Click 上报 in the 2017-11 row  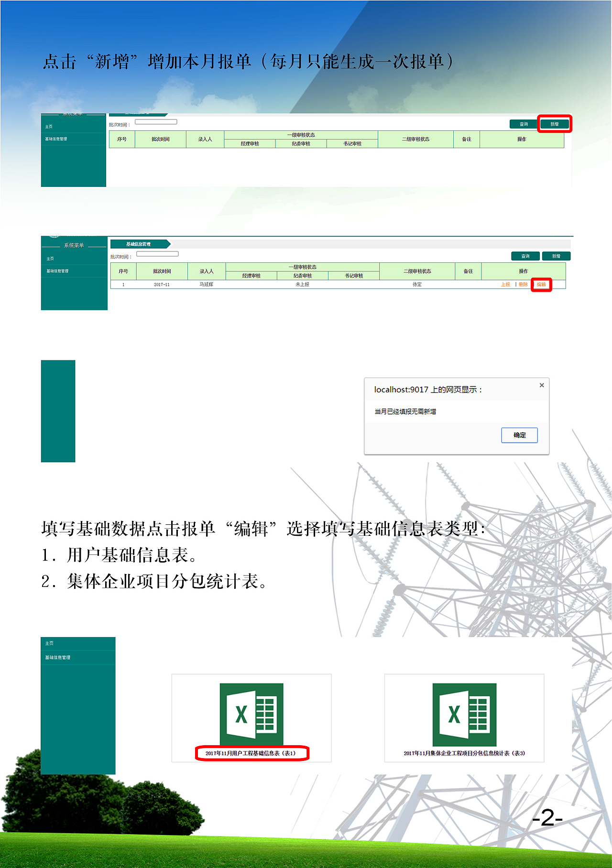506,284
